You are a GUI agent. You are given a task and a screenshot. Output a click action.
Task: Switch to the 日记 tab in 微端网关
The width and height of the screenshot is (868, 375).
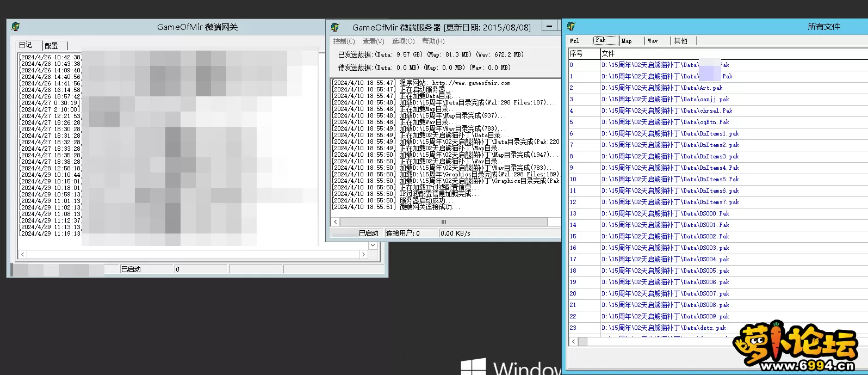26,45
